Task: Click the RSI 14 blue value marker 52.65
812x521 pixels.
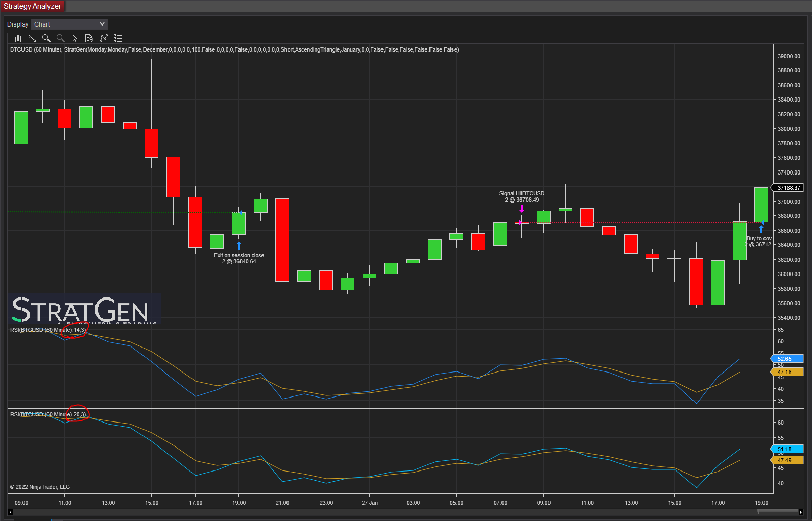Action: [x=787, y=359]
